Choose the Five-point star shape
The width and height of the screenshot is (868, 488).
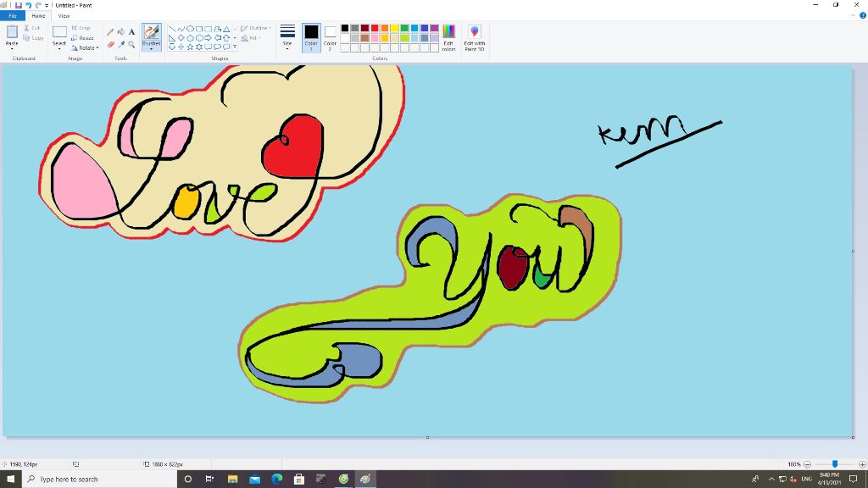coord(190,47)
